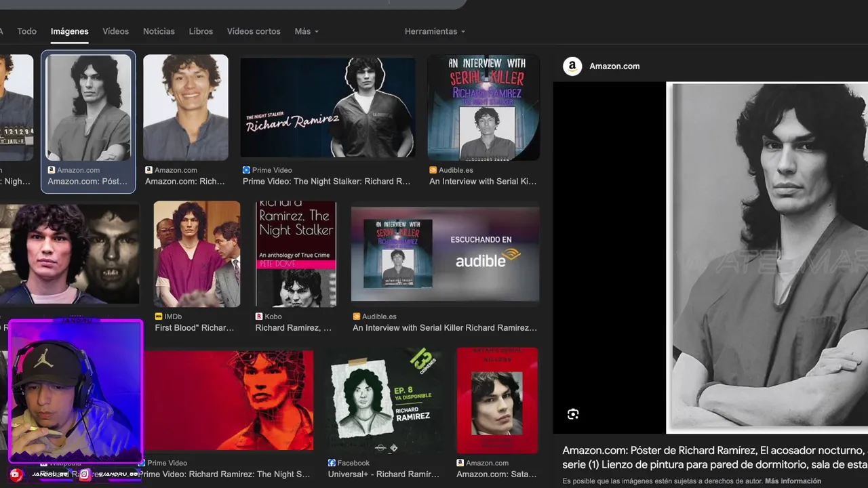Image resolution: width=868 pixels, height=488 pixels.
Task: Click the Amazon favicon under smiling photo result
Action: (x=149, y=170)
